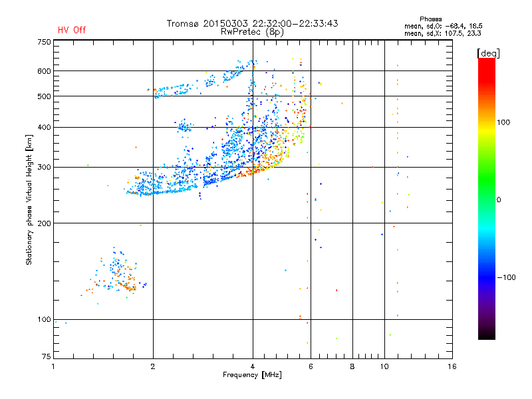The width and height of the screenshot is (532, 399).
Task: Click the phase colorbar gradient
Action: coord(487,198)
